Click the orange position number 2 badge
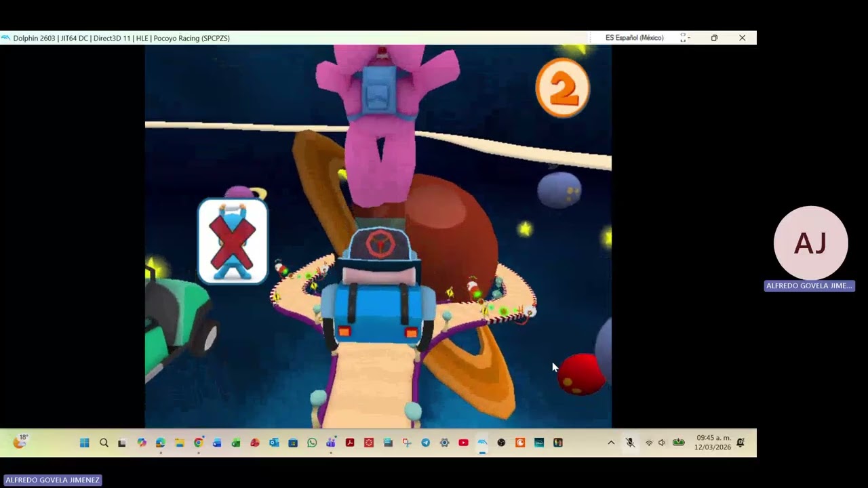868x488 pixels. click(562, 87)
